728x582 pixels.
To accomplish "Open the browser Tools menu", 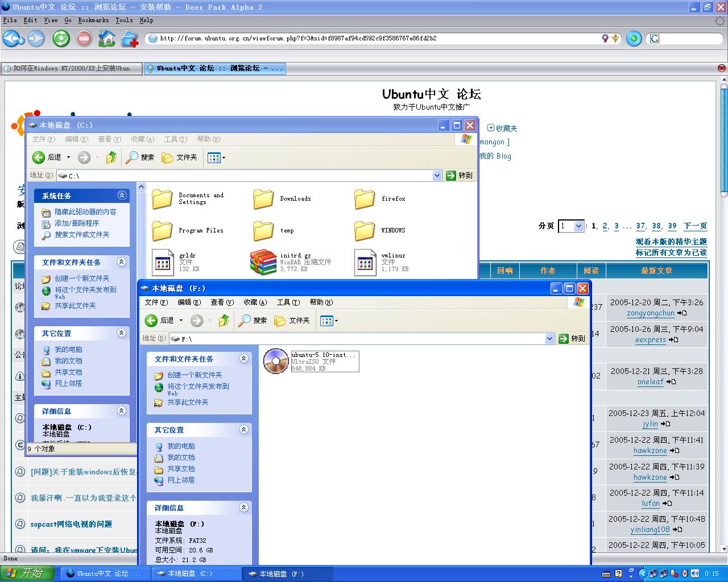I will (x=124, y=20).
